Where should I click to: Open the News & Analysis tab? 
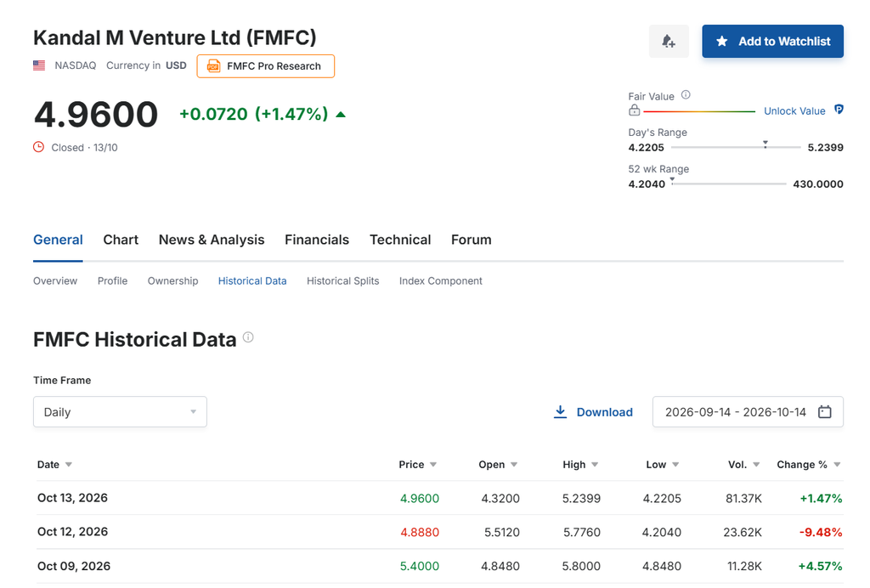point(212,240)
